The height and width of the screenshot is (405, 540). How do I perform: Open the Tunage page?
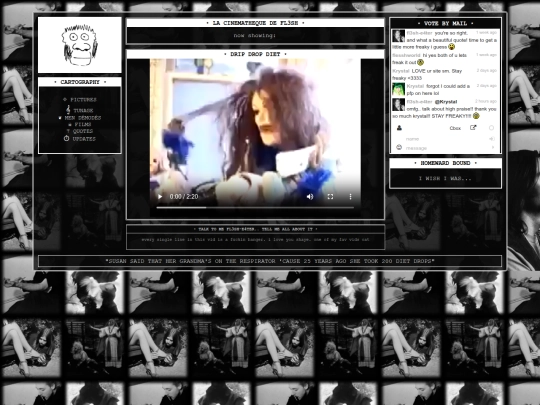(83, 111)
